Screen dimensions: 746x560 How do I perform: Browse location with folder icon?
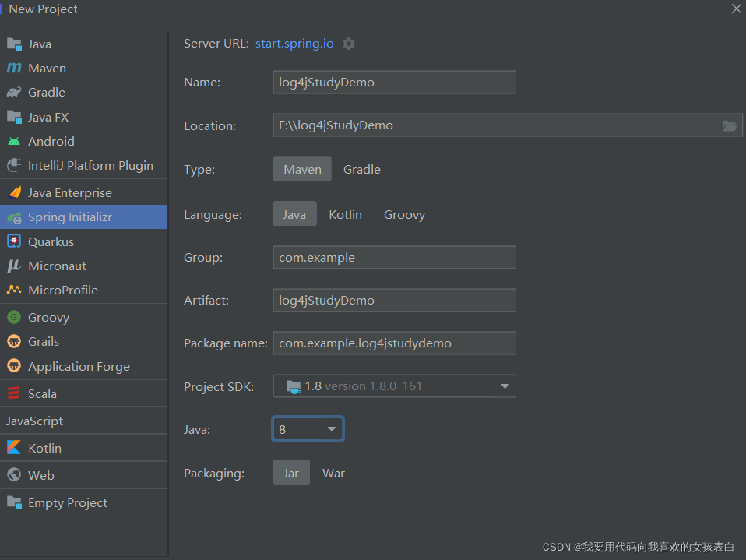click(730, 125)
